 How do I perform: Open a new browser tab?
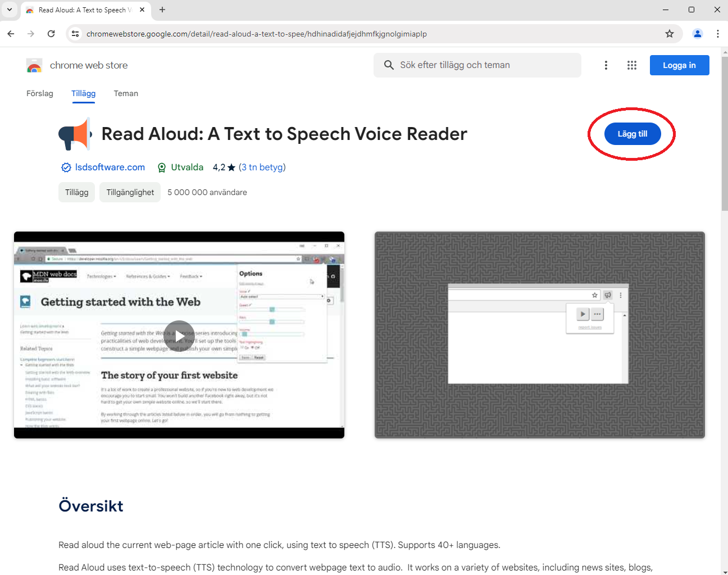pyautogui.click(x=162, y=10)
